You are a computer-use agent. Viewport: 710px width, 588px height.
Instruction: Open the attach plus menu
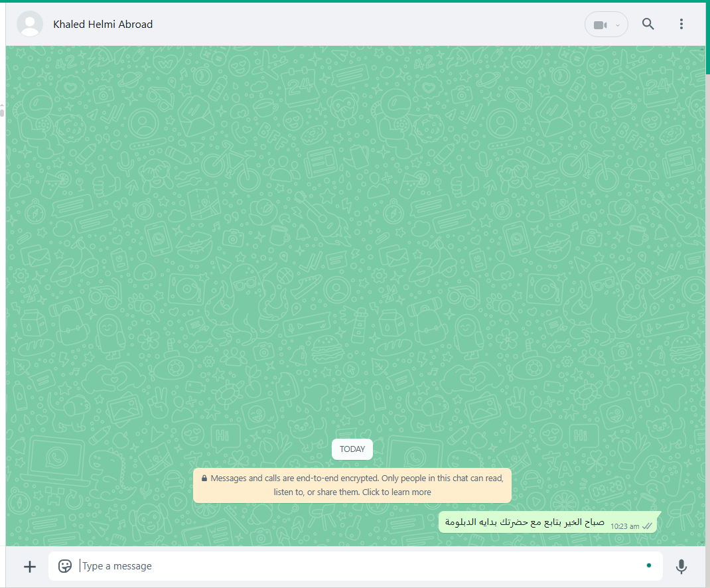click(30, 566)
